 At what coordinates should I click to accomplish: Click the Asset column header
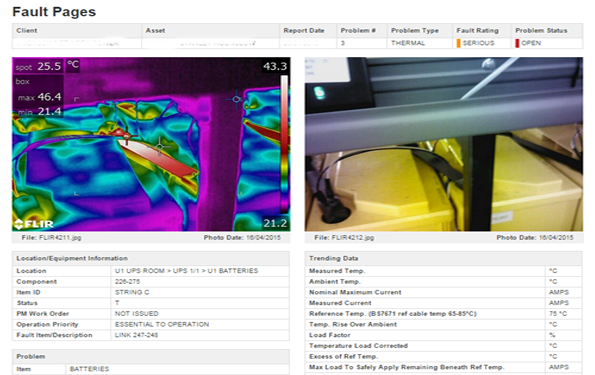tap(155, 30)
